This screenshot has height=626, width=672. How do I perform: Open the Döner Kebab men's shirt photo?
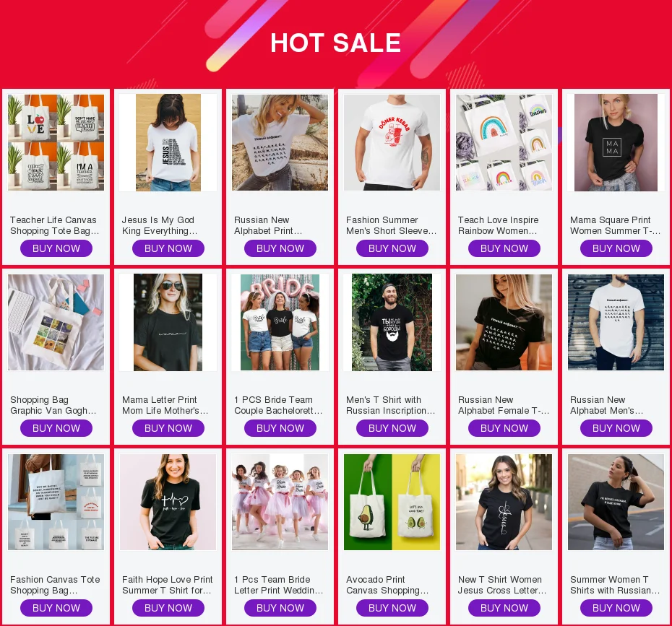(x=392, y=142)
